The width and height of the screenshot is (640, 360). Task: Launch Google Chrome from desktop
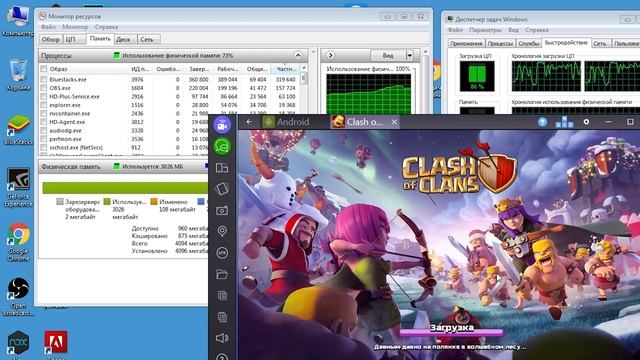18,242
